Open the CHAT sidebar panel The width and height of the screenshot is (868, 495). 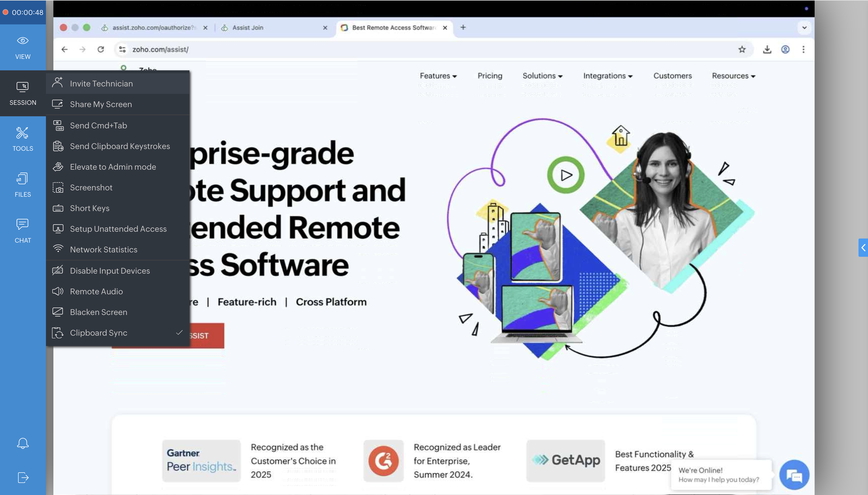coord(23,231)
